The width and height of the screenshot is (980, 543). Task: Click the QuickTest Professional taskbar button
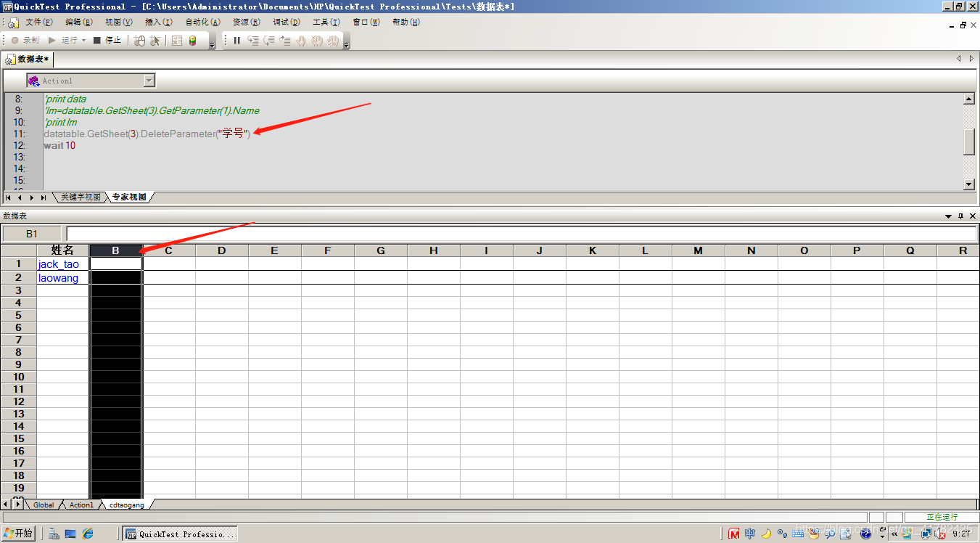pyautogui.click(x=180, y=534)
